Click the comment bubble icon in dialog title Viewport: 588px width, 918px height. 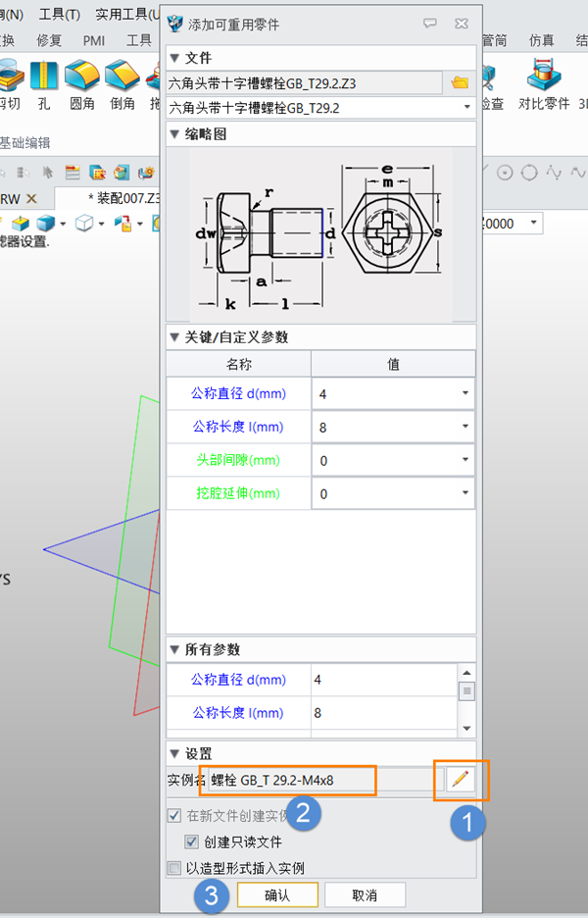(430, 24)
